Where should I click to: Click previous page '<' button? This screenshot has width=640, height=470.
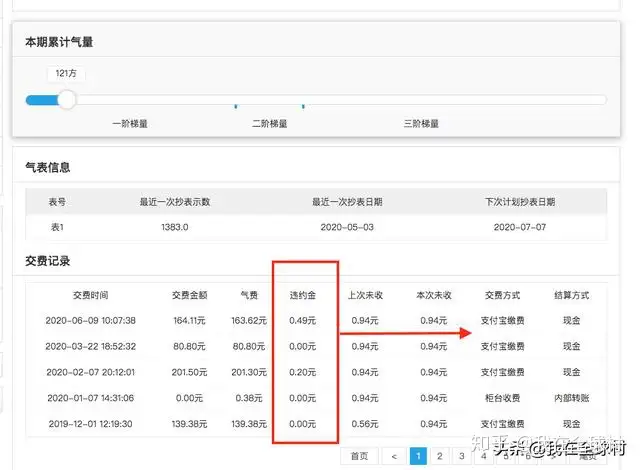(x=394, y=456)
